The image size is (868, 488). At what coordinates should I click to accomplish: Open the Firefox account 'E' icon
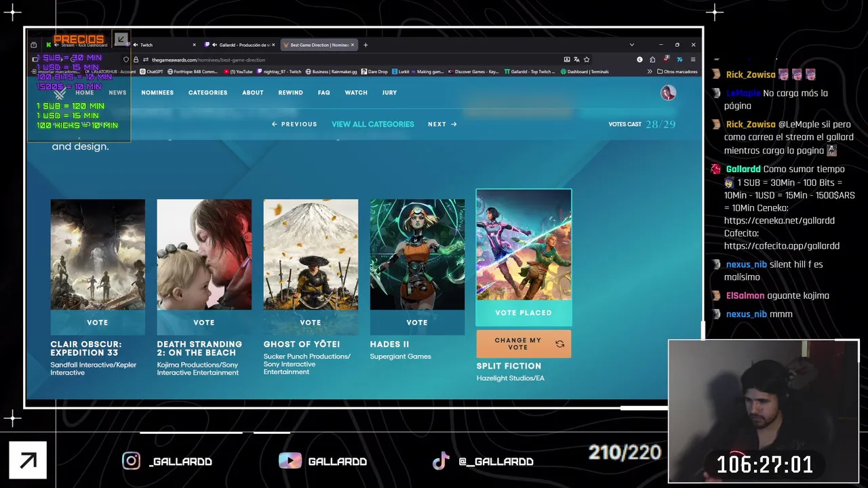639,60
